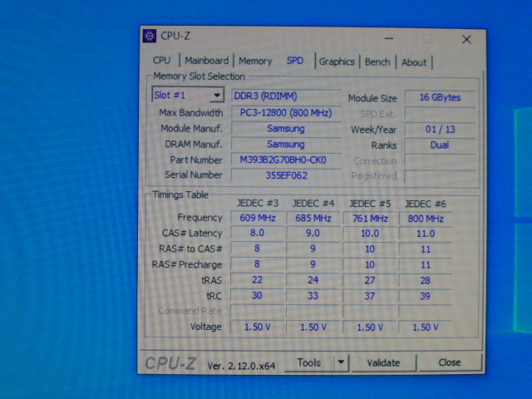Click the 16 GBytes module size value
The image size is (532, 399).
[440, 98]
